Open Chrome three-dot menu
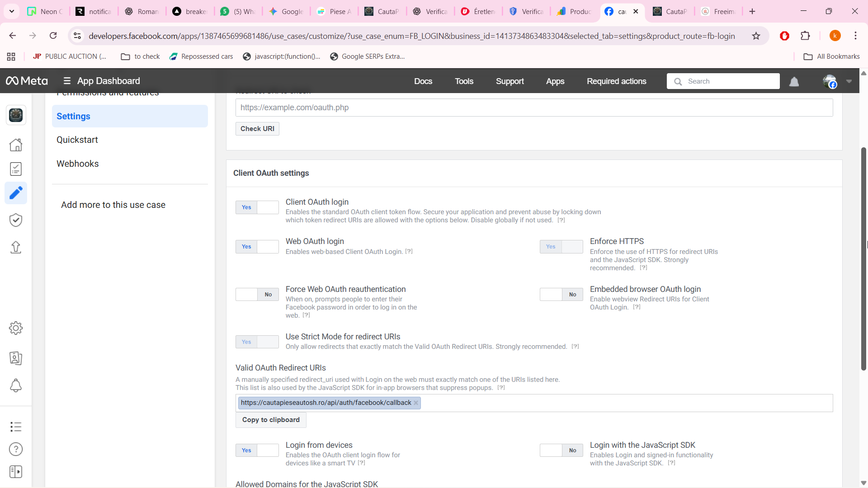This screenshot has width=868, height=488. (855, 36)
